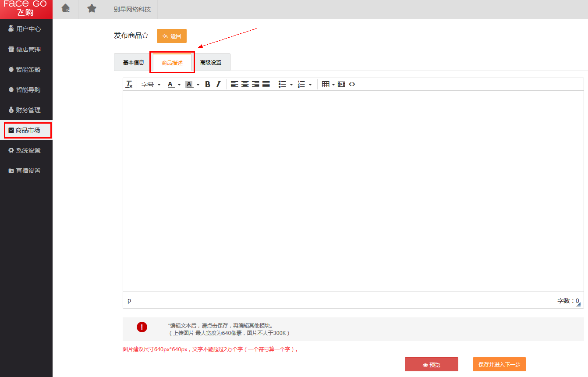Open the 字号 font size dropdown

coord(151,84)
